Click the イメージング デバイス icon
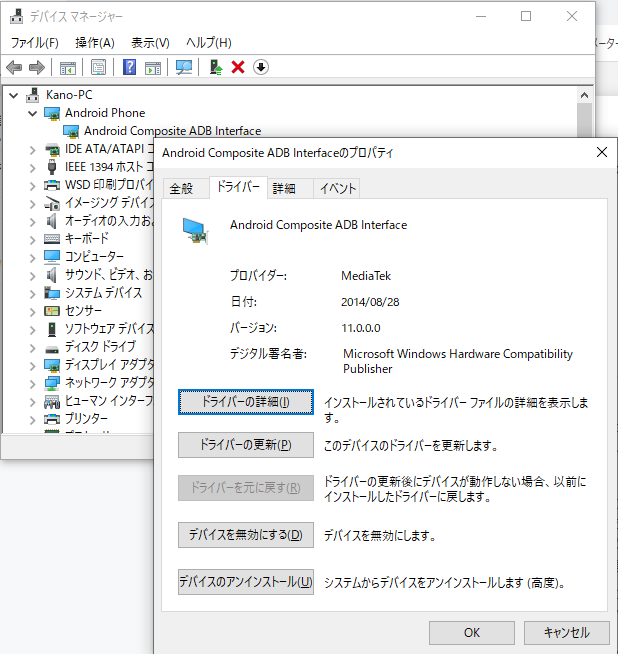This screenshot has width=618, height=654. 52,203
